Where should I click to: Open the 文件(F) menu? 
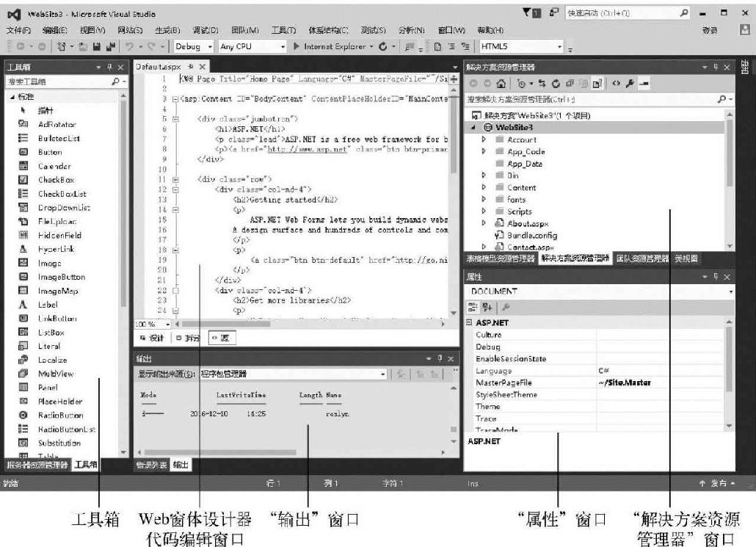click(18, 30)
